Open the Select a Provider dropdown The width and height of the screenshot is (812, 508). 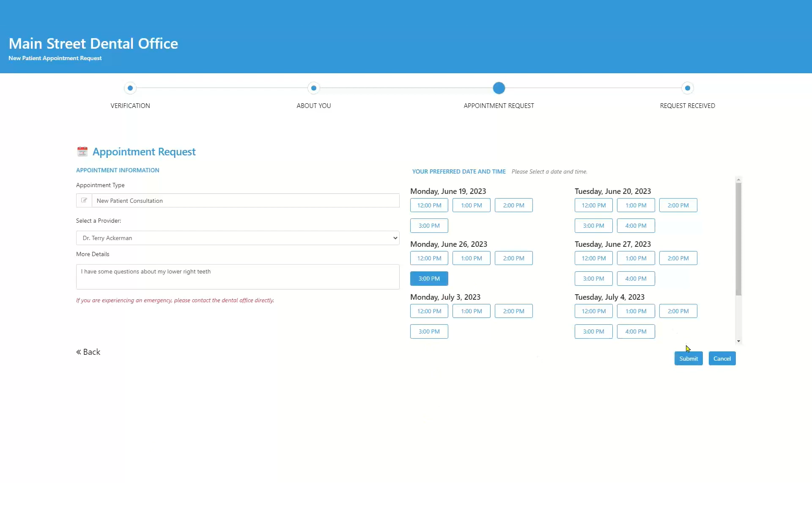point(238,238)
